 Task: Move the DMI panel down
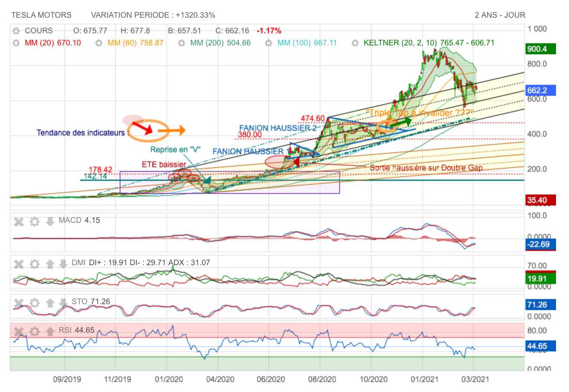pos(63,263)
